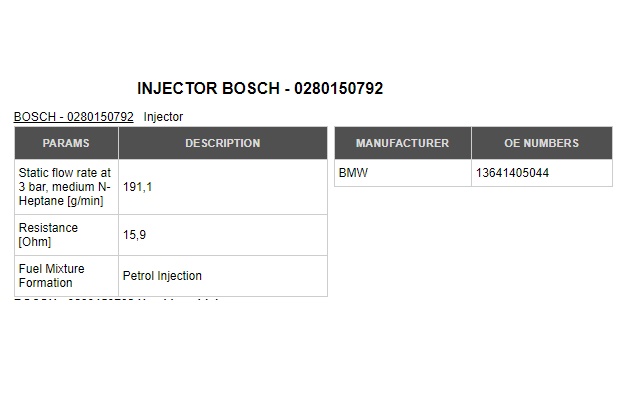Select the static flow rate value 191,1
Image resolution: width=625 pixels, height=418 pixels.
click(138, 187)
